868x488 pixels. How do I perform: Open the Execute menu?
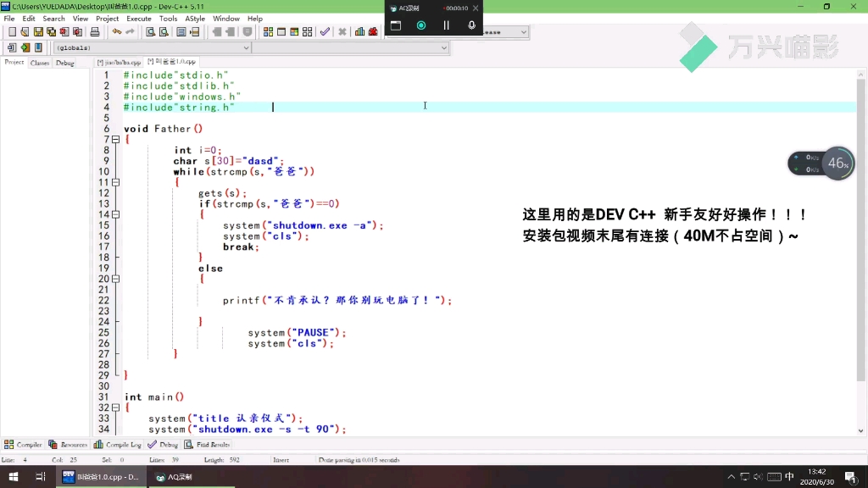point(136,18)
